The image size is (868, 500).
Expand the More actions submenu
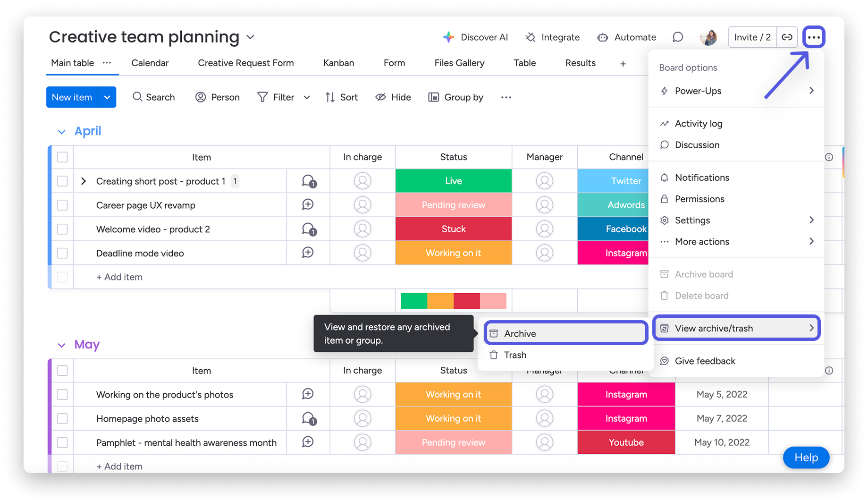pyautogui.click(x=811, y=241)
